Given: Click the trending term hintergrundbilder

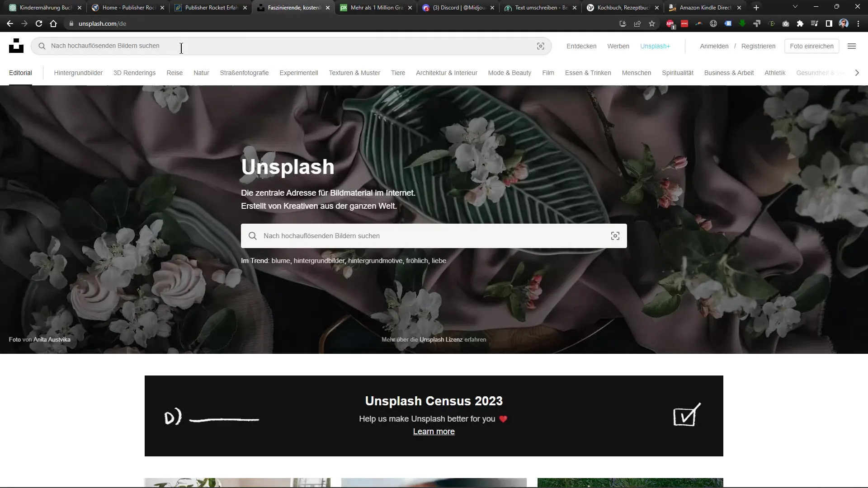Looking at the screenshot, I should (319, 261).
